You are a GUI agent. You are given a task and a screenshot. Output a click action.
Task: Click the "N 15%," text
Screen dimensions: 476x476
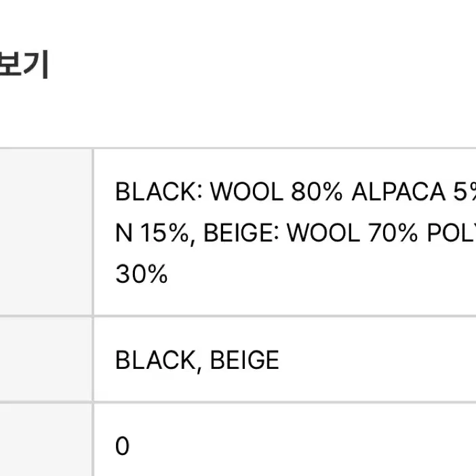pos(155,233)
